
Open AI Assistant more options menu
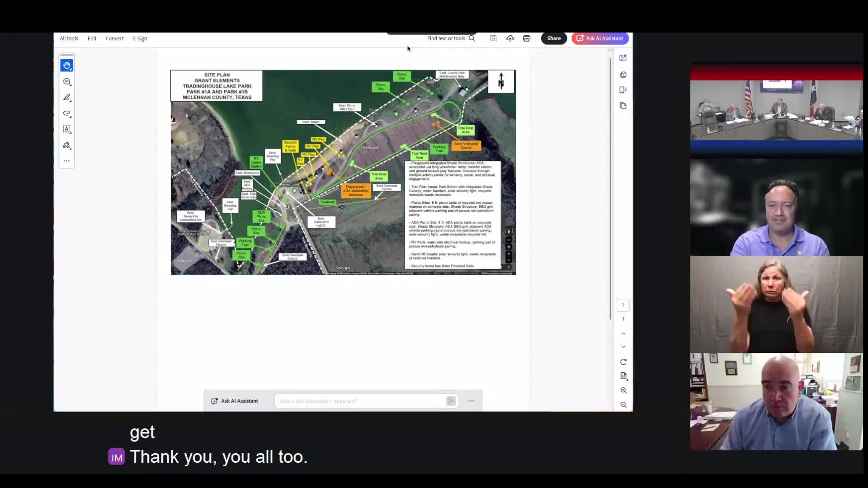coord(471,401)
